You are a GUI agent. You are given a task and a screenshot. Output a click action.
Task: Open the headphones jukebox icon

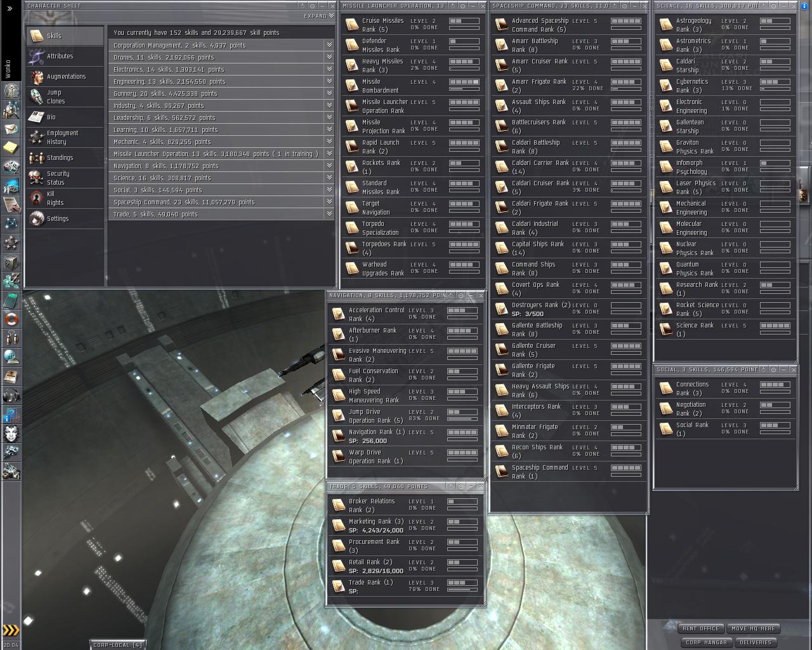coord(11,395)
